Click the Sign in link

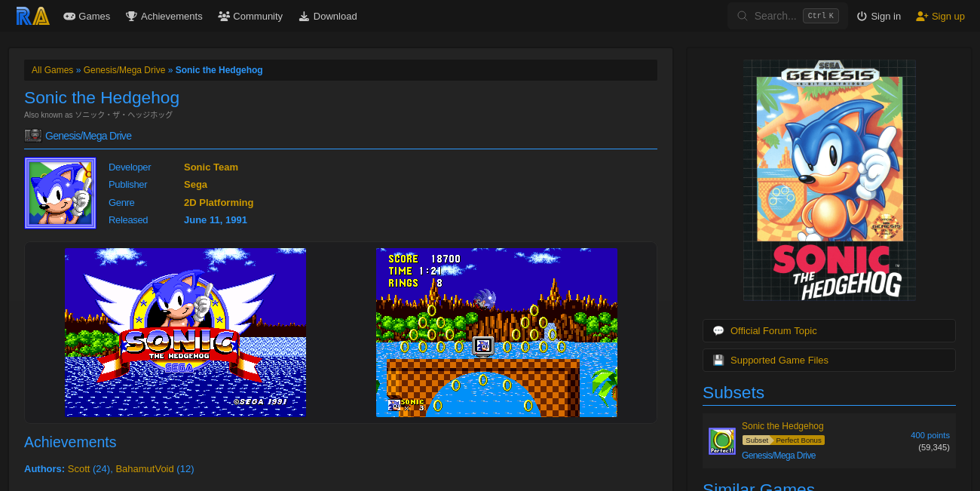[x=879, y=16]
